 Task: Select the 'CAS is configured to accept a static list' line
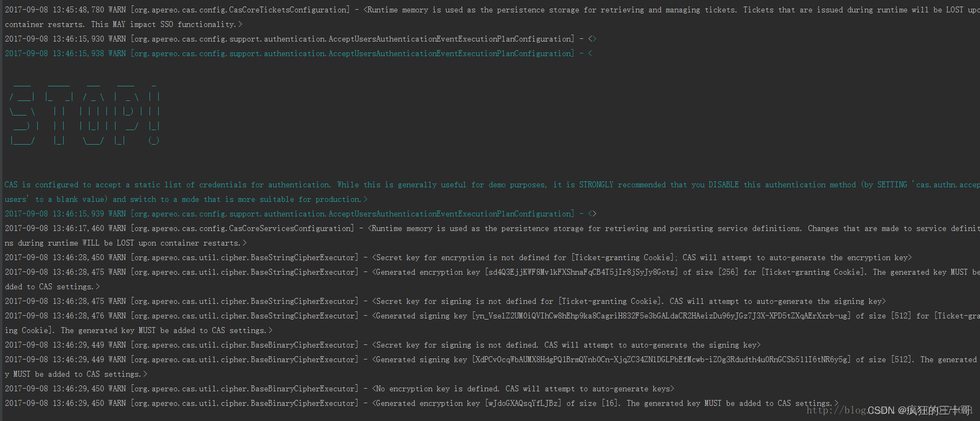click(492, 185)
